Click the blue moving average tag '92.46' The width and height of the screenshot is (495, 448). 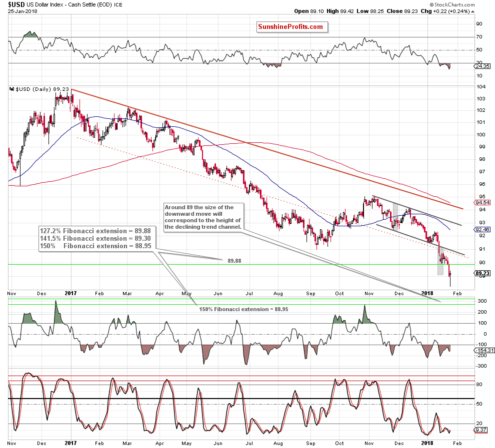(x=482, y=230)
